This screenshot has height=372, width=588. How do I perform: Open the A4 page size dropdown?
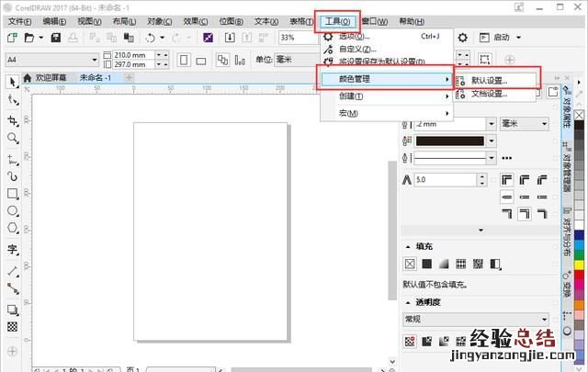click(x=95, y=60)
